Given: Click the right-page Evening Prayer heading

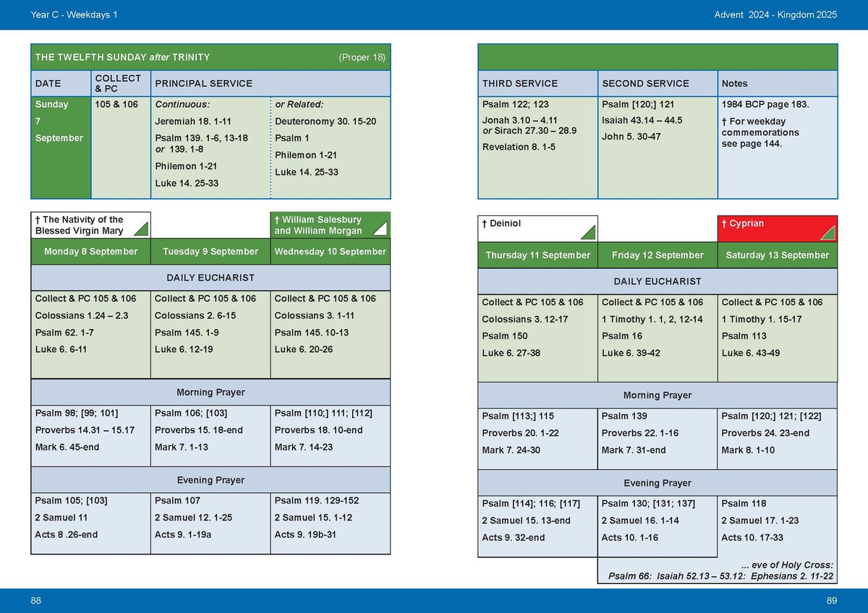Looking at the screenshot, I should click(x=658, y=483).
